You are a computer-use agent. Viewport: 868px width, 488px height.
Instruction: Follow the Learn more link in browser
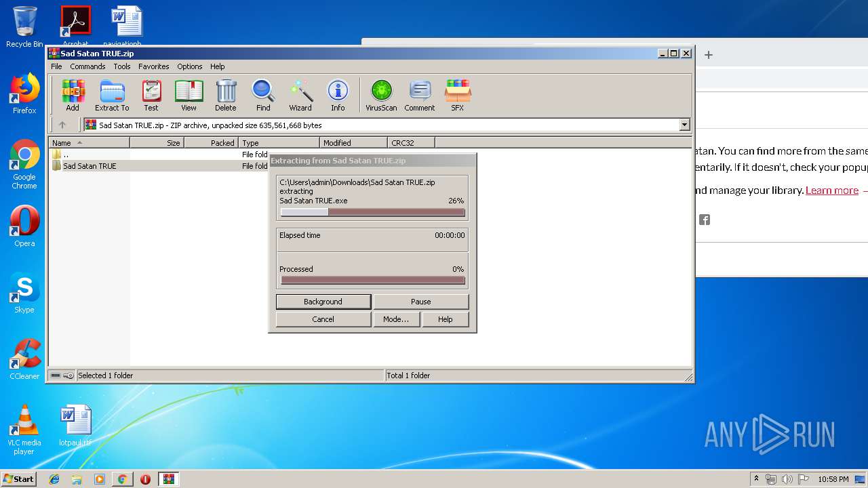(832, 190)
